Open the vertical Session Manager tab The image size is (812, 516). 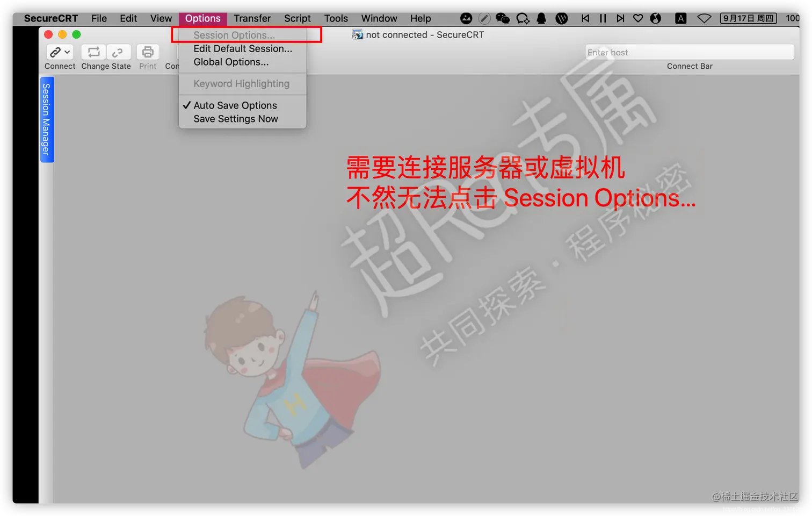point(47,119)
